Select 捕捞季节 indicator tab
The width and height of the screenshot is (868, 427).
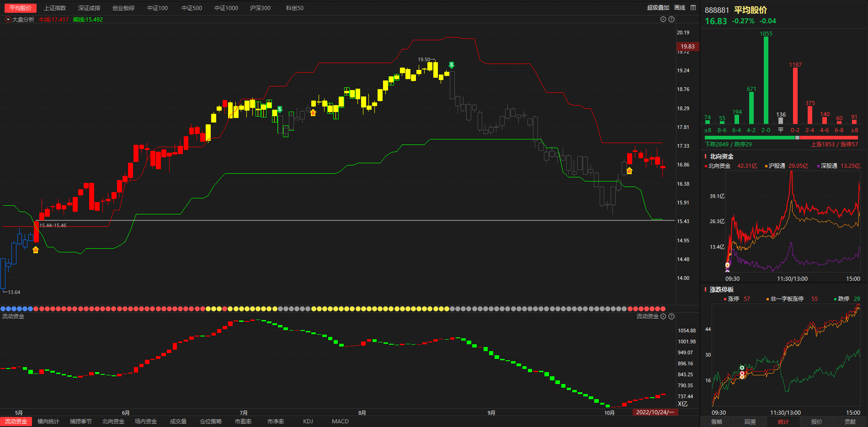click(x=81, y=422)
